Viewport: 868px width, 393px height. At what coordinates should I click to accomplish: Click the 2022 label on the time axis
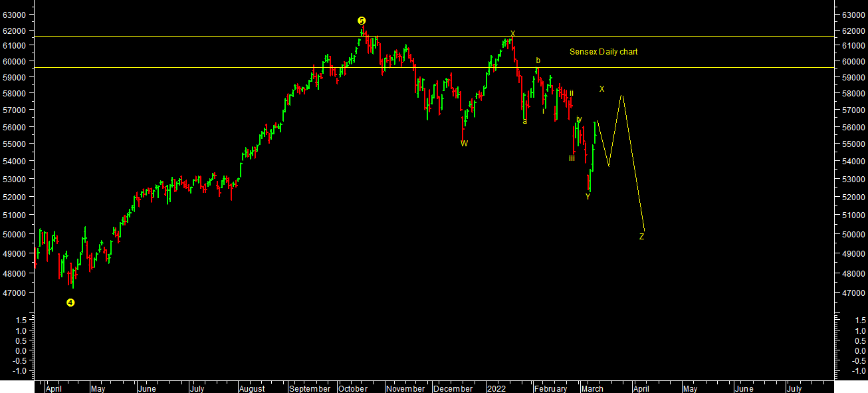pyautogui.click(x=497, y=389)
